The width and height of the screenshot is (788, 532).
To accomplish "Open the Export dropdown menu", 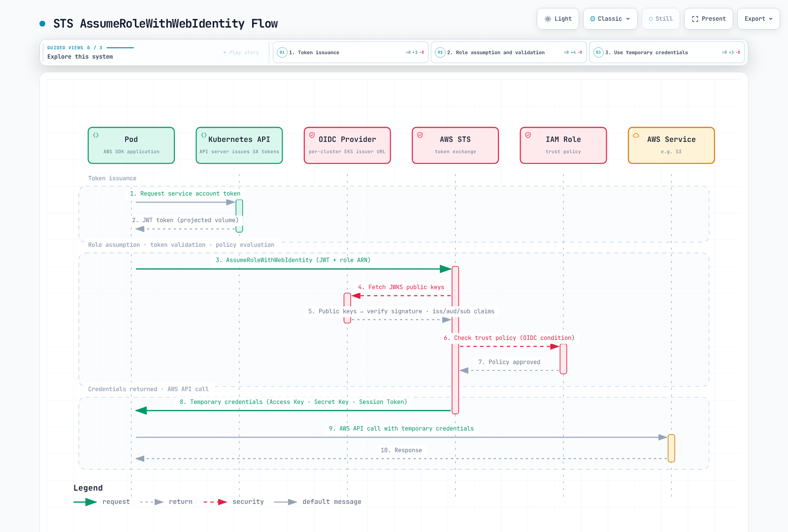I will 758,19.
